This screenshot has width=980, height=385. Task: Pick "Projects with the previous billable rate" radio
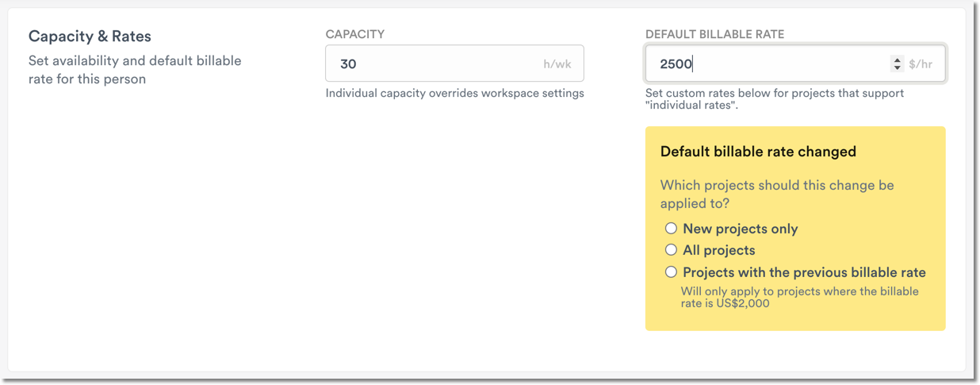click(x=671, y=272)
